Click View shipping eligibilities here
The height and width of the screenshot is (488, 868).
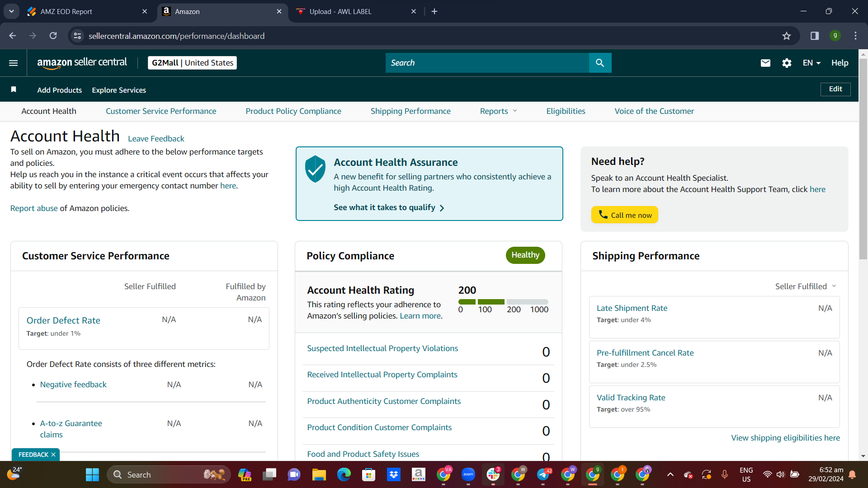tap(786, 438)
